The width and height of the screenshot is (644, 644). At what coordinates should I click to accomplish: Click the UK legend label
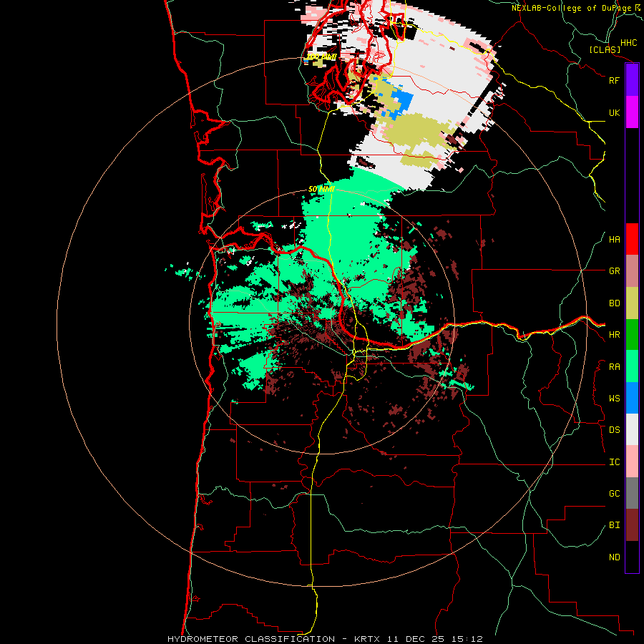(x=614, y=112)
